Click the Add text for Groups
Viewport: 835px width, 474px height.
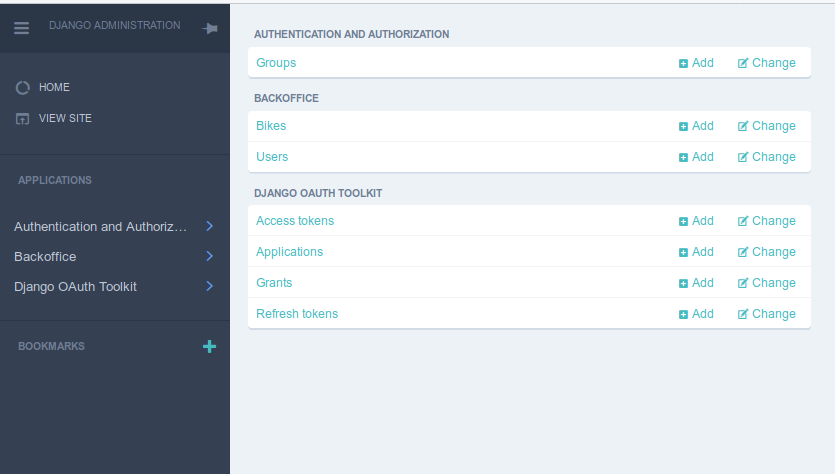pos(703,63)
